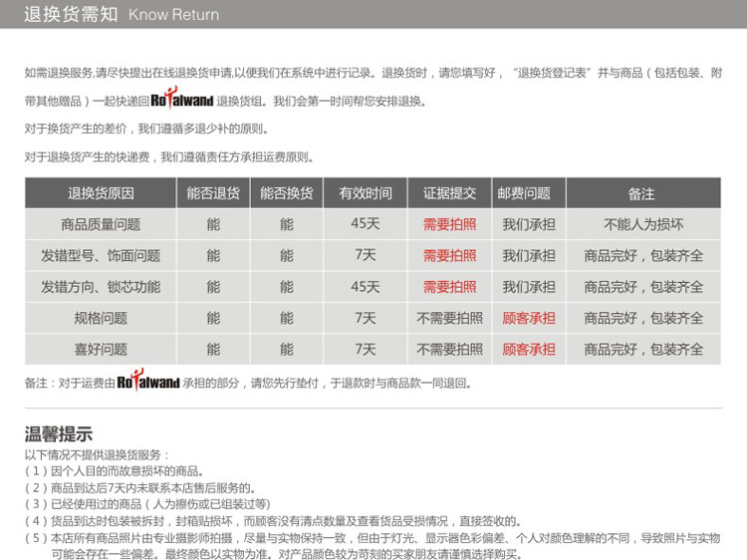Select the 喜好问题 row label
This screenshot has width=747, height=560.
coord(101,349)
